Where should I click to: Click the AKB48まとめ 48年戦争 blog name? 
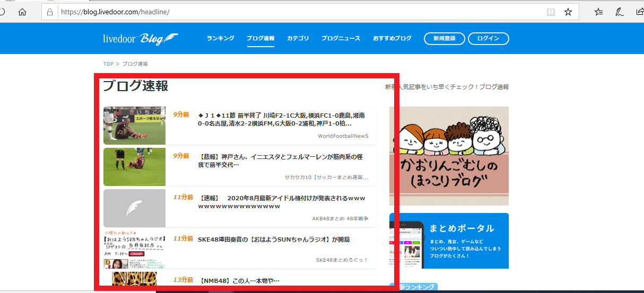(341, 218)
